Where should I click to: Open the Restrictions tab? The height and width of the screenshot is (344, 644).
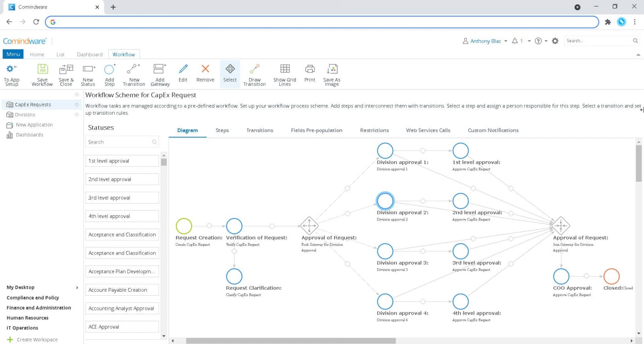click(x=374, y=130)
